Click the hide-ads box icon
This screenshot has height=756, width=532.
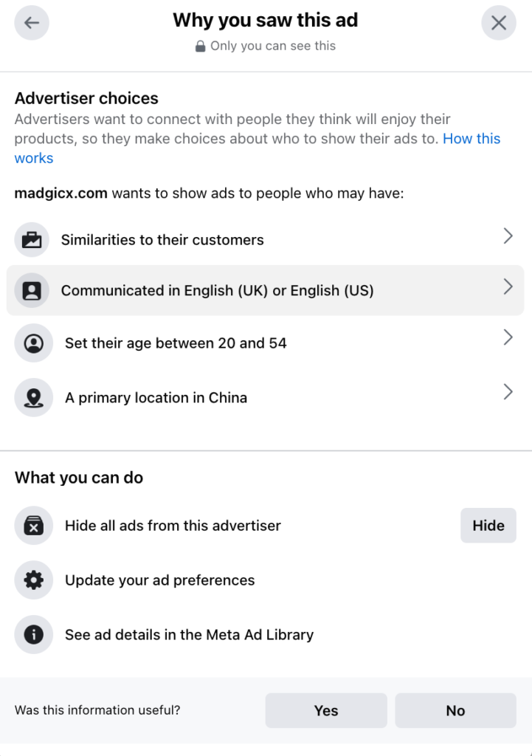[34, 526]
